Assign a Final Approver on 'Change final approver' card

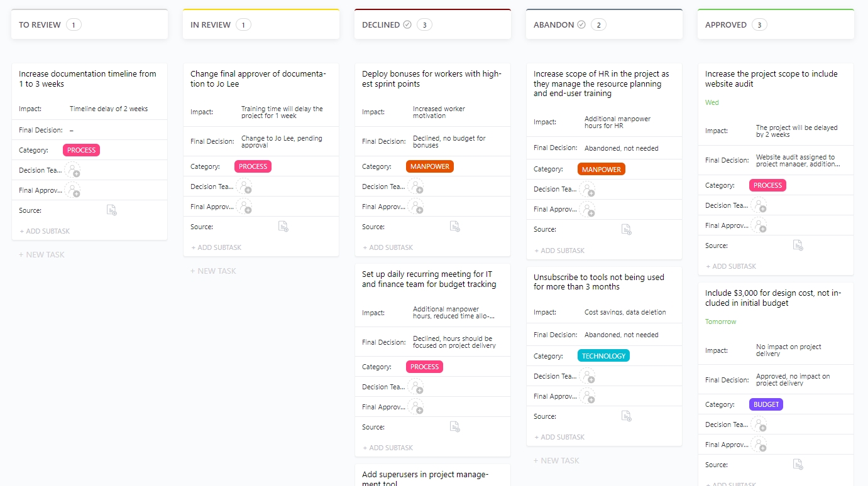coord(245,207)
